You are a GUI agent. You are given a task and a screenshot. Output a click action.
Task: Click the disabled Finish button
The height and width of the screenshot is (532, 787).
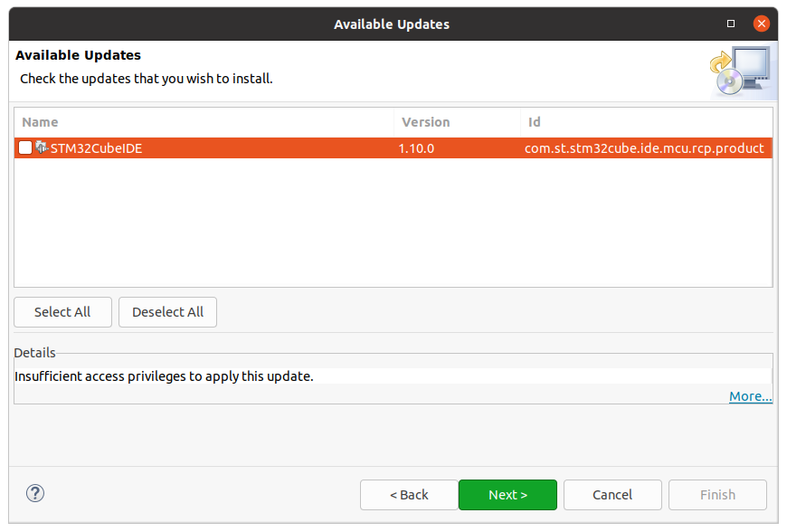tap(717, 495)
